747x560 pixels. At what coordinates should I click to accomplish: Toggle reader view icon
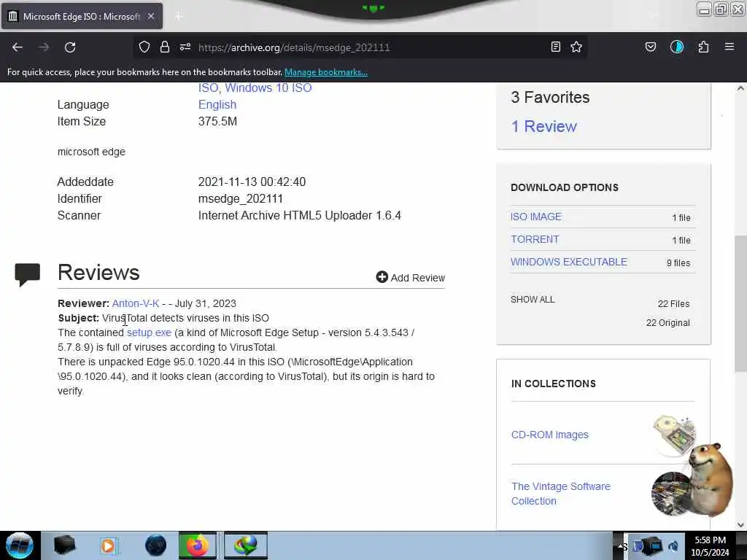click(x=555, y=47)
